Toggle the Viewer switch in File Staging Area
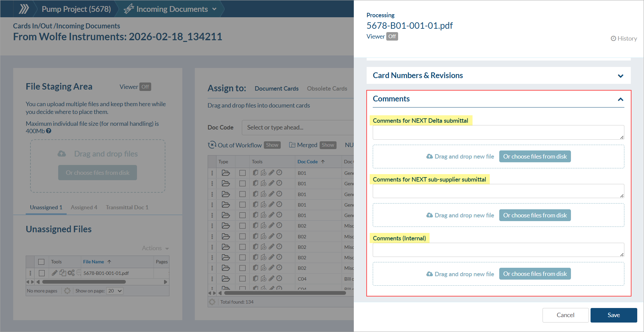644x332 pixels. coord(145,87)
